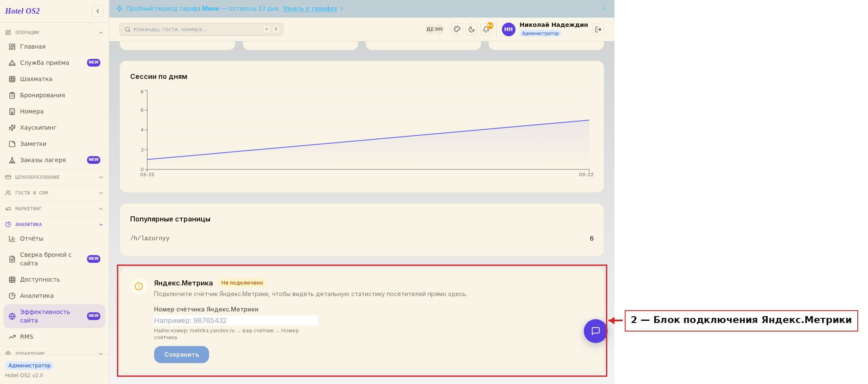
Task: Follow the Узнать о тарифах link
Action: (310, 9)
